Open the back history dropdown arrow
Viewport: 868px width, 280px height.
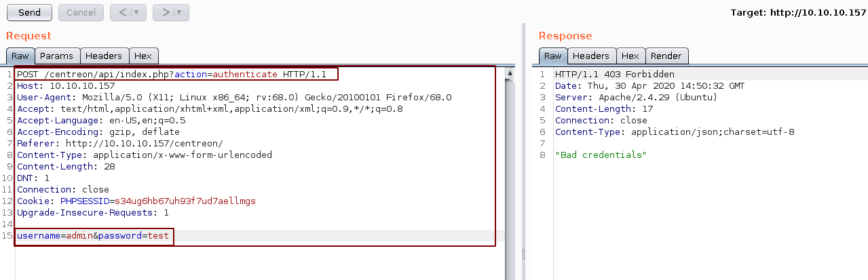click(136, 12)
